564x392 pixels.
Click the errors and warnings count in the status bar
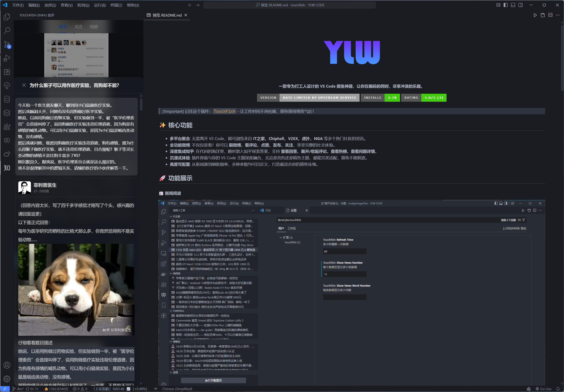[x=80, y=389]
